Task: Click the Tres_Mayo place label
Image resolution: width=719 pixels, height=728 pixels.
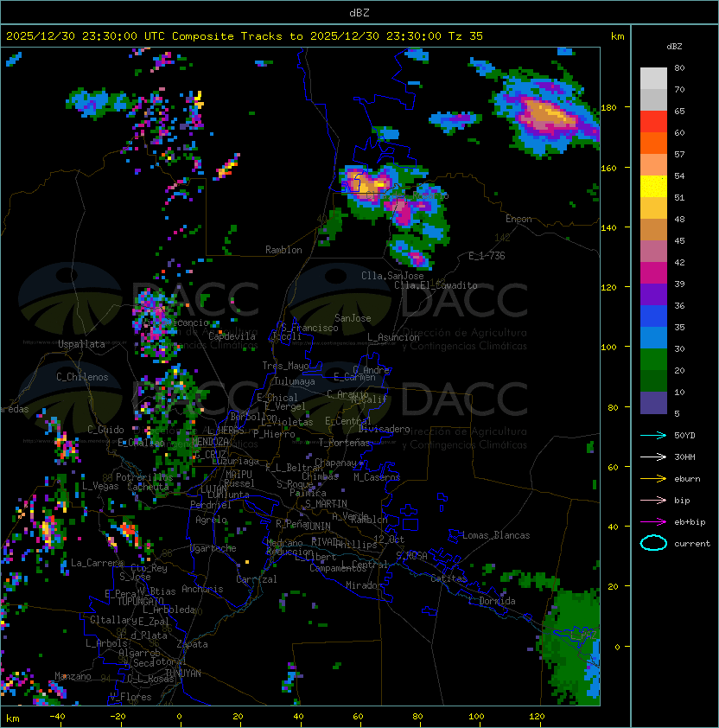Action: [285, 366]
